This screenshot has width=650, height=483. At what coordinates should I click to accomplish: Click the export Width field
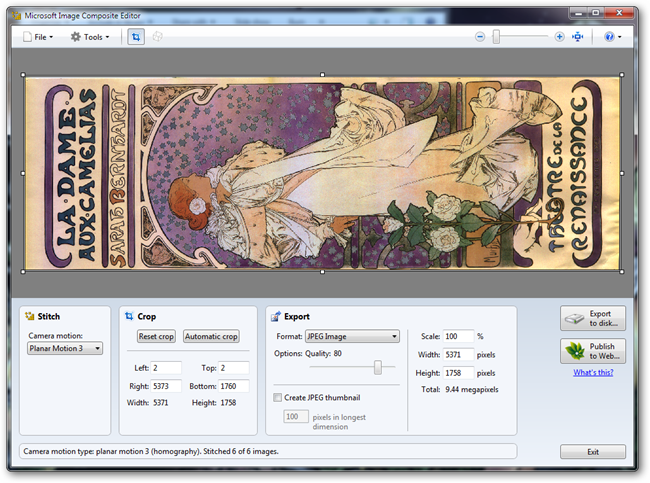(x=458, y=354)
